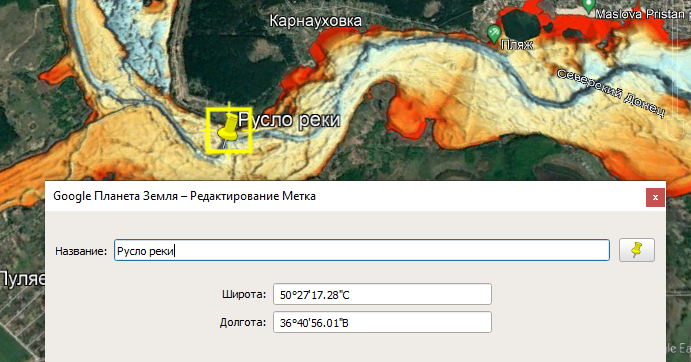Click the Maslova Pristan map label
Viewport: 691px width, 362px height.
coord(640,14)
